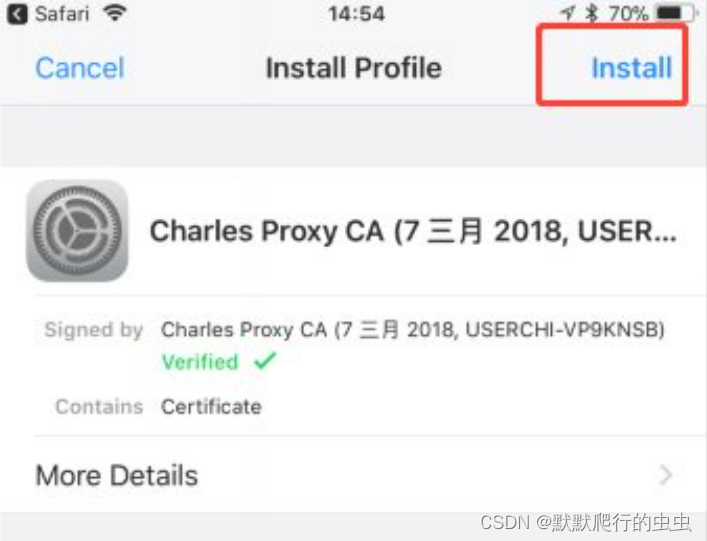Tap the back-to-Safari arrow icon
Viewport: 707px width, 541px height.
tap(17, 14)
